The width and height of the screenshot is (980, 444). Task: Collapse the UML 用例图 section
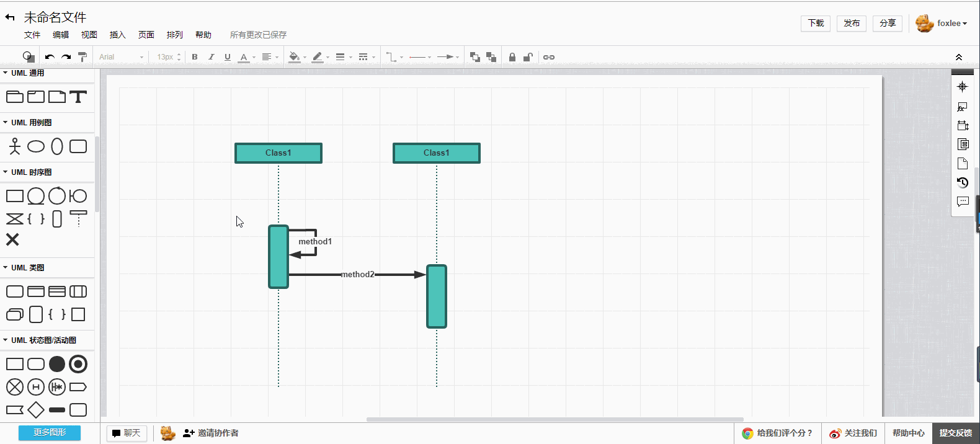point(27,123)
